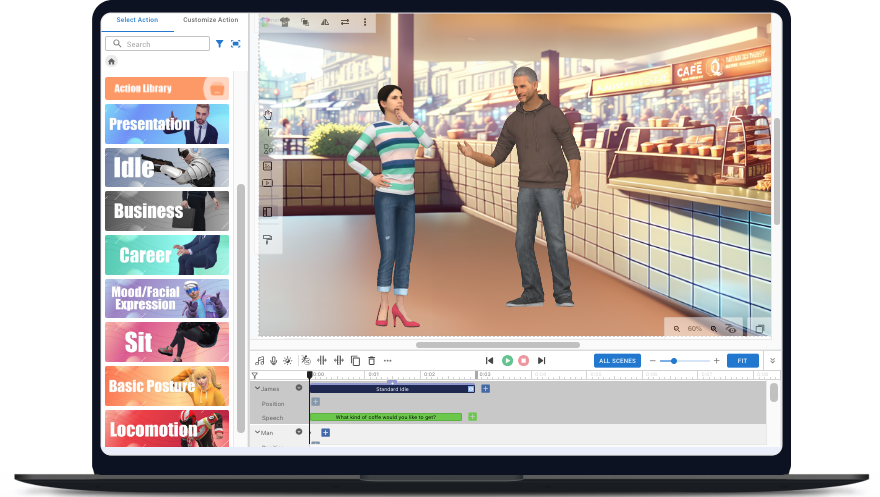Open the Select Action tab
880x497 pixels.
pyautogui.click(x=137, y=20)
